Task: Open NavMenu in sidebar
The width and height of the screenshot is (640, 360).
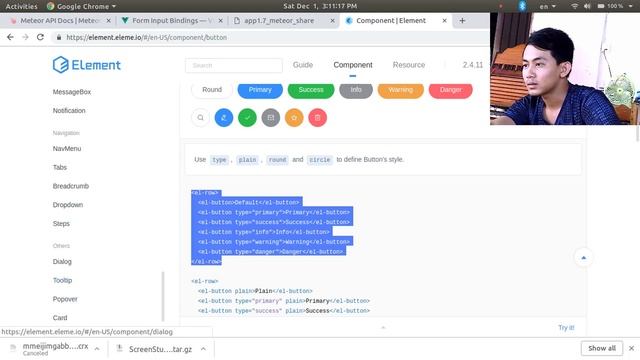Action: 67,149
